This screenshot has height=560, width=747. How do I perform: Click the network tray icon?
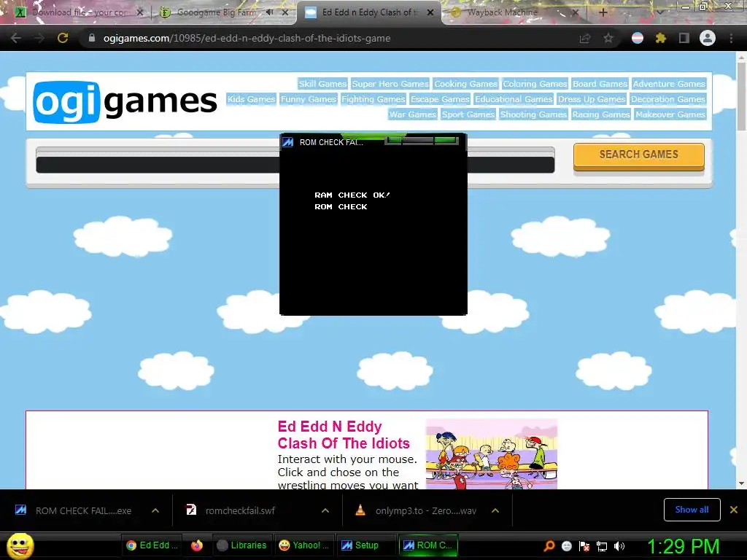pyautogui.click(x=602, y=546)
